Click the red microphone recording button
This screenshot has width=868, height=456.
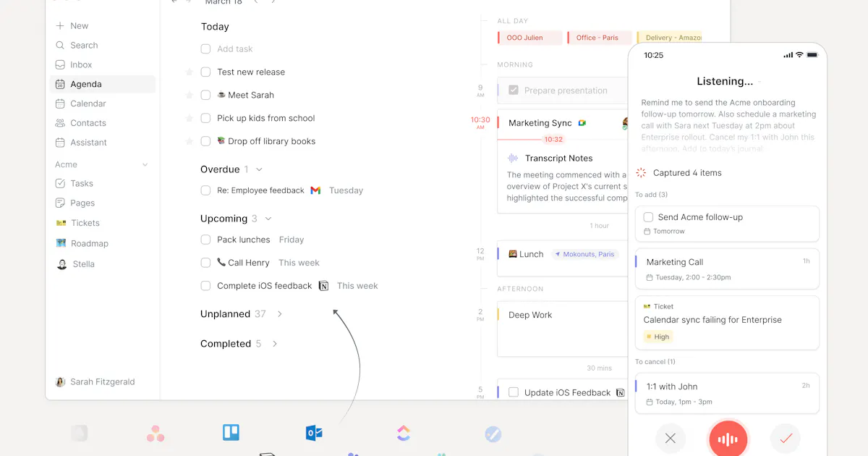coord(728,438)
